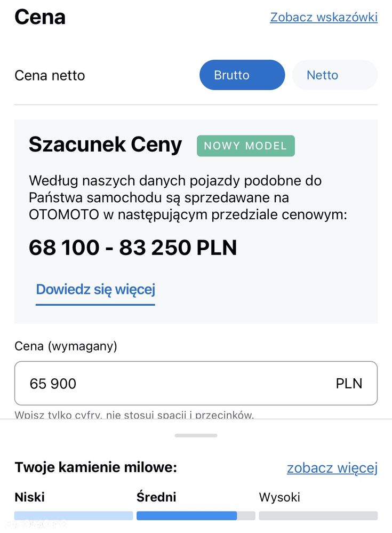Click the PLN currency label in the field
392x533 pixels.
click(349, 384)
